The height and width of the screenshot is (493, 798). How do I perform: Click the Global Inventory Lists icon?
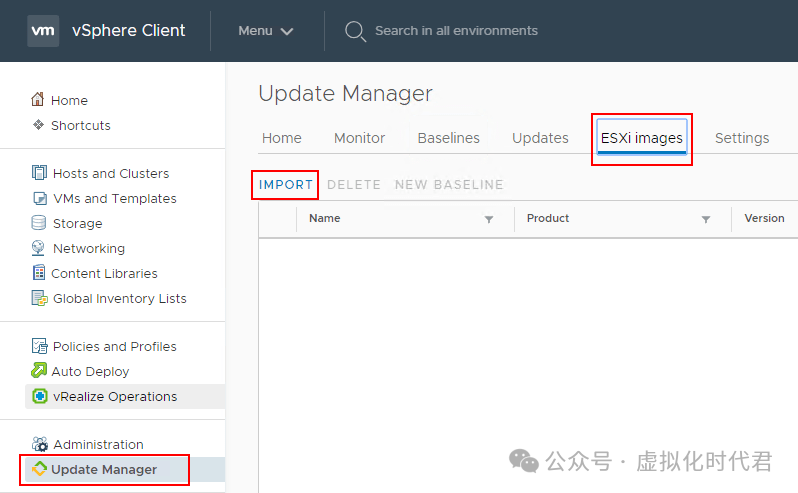pos(39,298)
